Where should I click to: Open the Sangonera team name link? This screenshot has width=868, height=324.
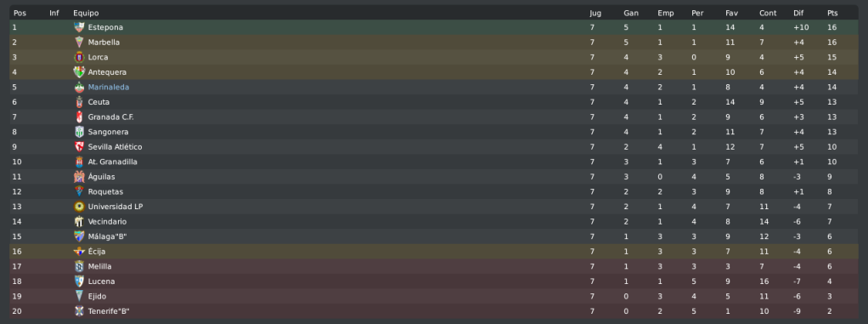point(108,132)
